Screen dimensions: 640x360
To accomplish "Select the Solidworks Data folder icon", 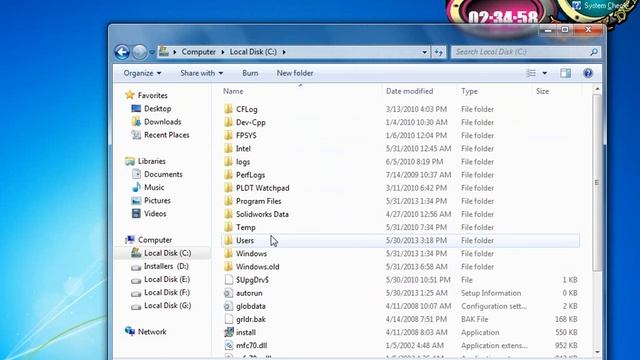I will point(229,214).
